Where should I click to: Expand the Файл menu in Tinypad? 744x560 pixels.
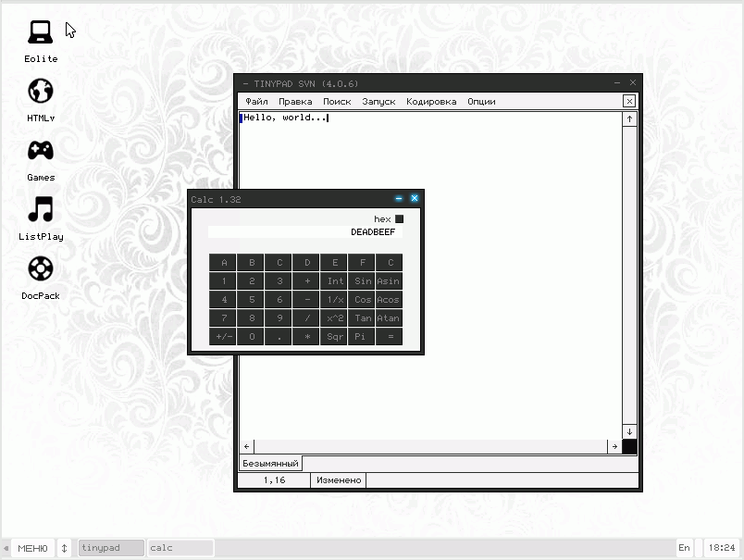(x=256, y=102)
